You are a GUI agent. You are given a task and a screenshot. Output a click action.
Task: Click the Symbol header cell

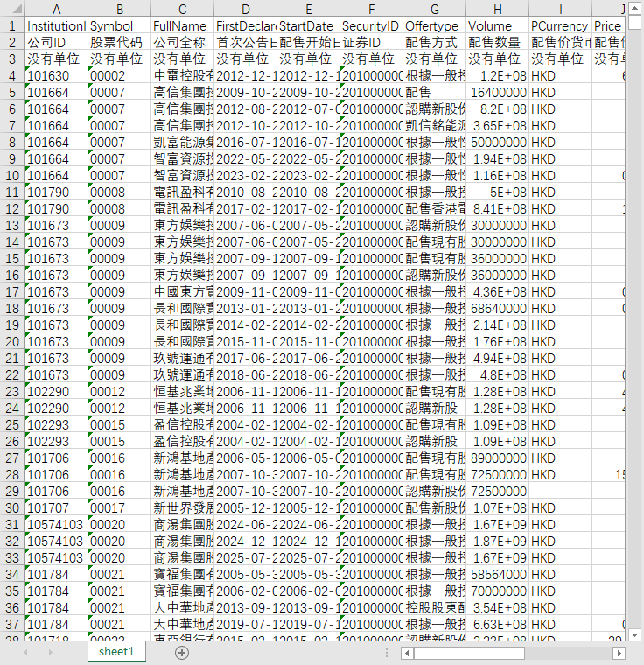[x=119, y=26]
